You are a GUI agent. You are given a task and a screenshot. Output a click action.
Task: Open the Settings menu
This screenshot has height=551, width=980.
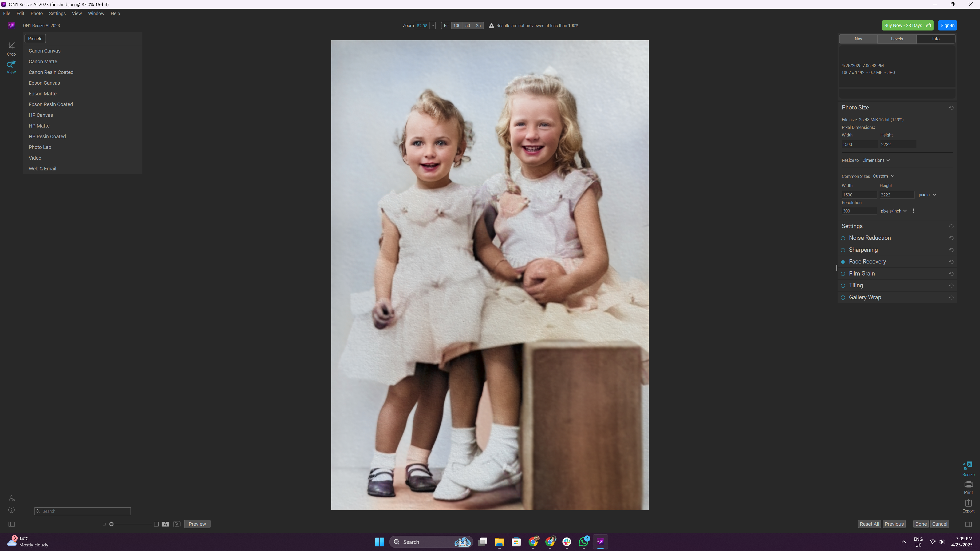[x=57, y=13]
